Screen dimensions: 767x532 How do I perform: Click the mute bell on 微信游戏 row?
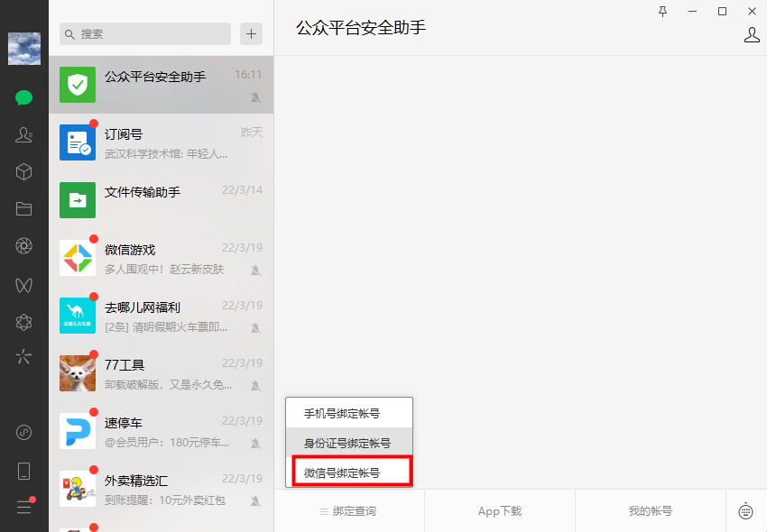coord(255,270)
